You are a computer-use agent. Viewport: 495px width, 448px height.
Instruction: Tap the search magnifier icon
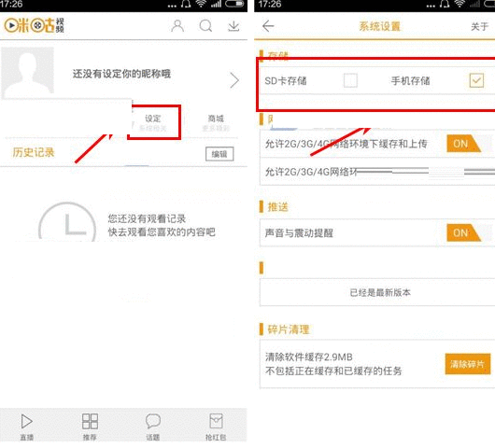pos(205,26)
